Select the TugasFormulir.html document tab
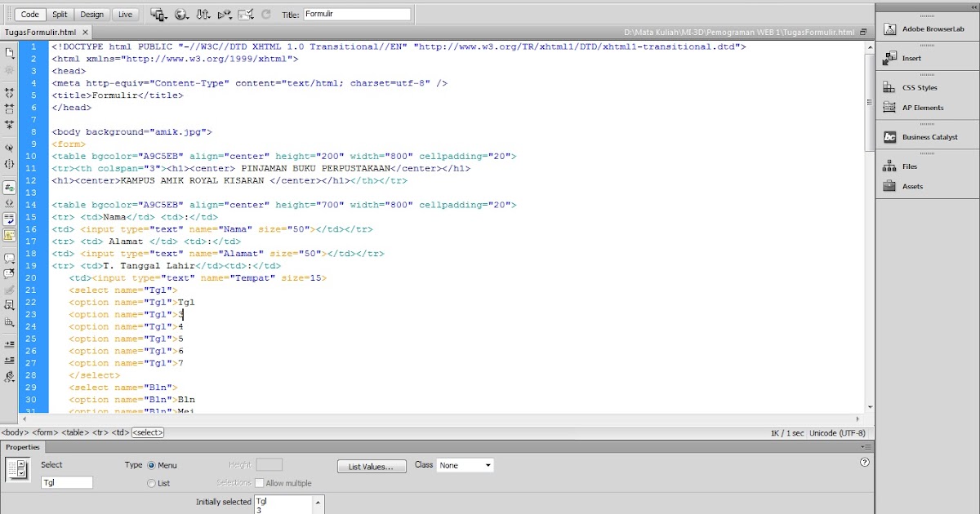The image size is (980, 514). 41,33
